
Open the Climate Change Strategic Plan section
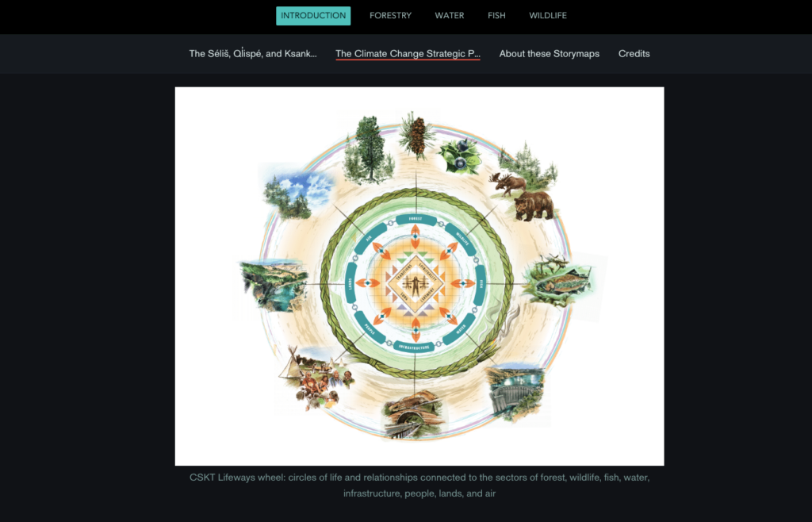[408, 53]
